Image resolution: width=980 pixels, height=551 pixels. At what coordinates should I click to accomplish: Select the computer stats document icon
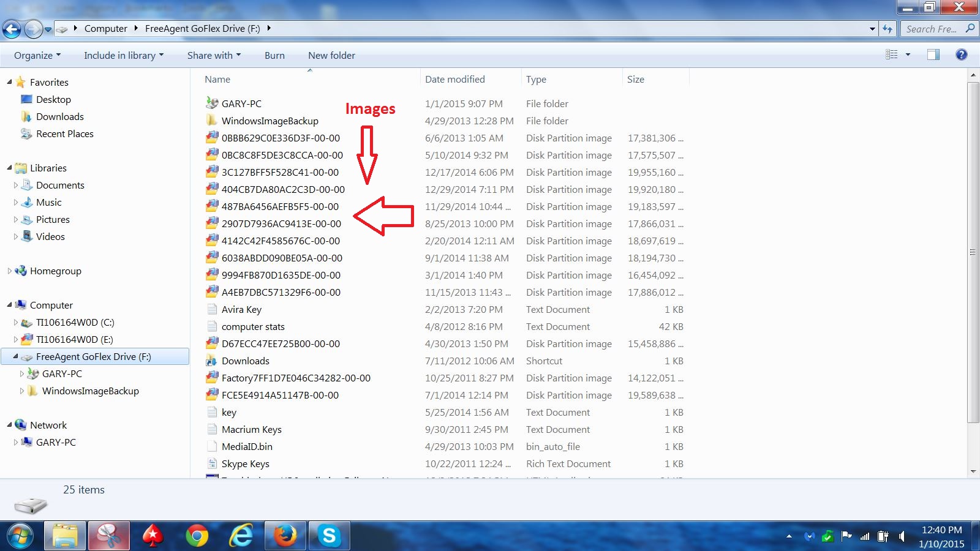212,326
